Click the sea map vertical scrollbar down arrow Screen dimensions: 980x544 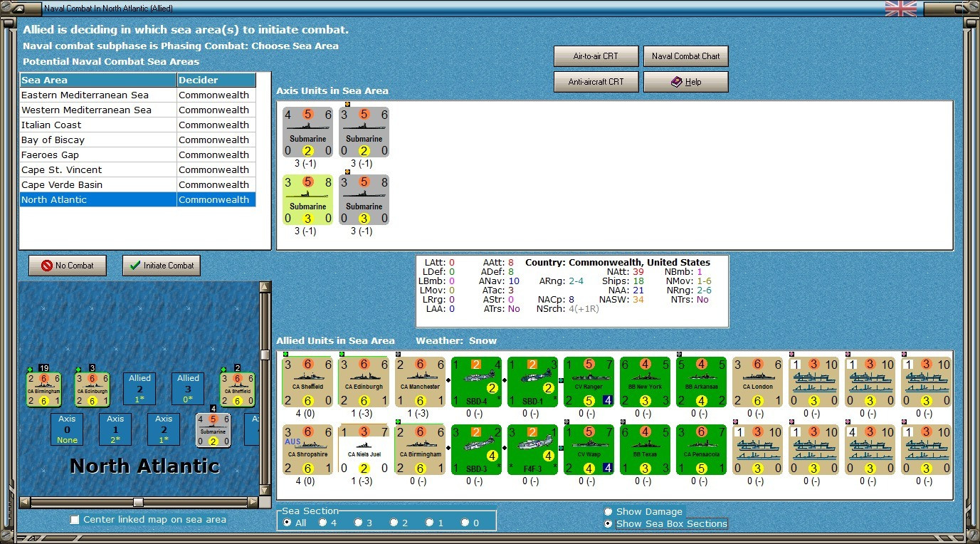[265, 490]
